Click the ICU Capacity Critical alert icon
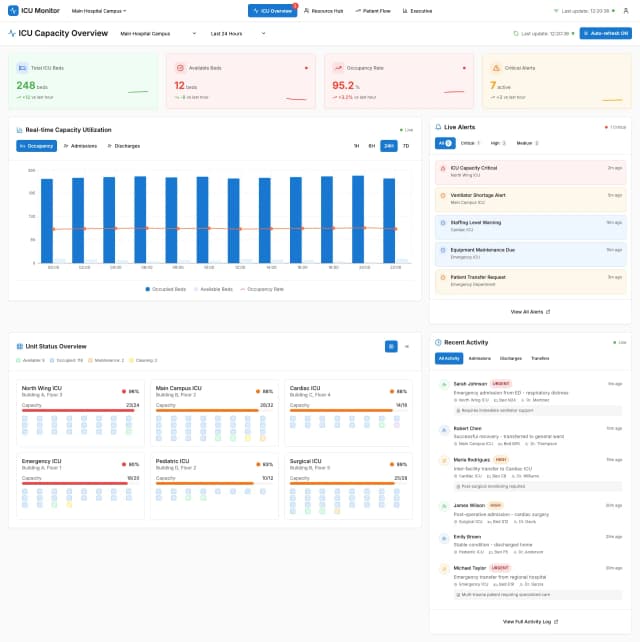The image size is (640, 642). pos(443,168)
